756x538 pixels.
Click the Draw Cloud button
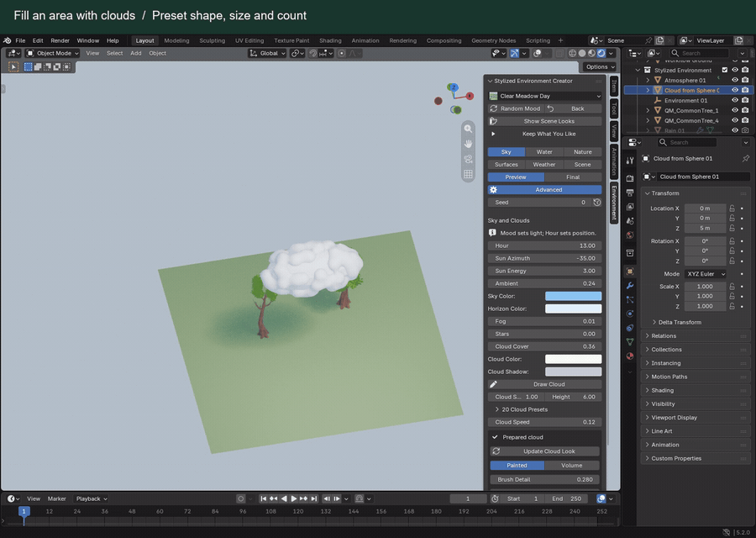click(x=545, y=384)
